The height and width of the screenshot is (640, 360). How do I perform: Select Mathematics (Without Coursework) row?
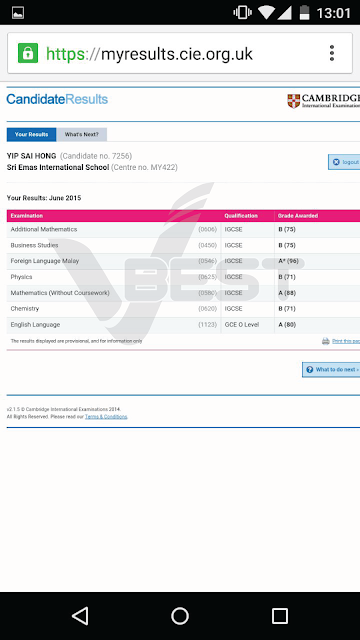[183, 293]
